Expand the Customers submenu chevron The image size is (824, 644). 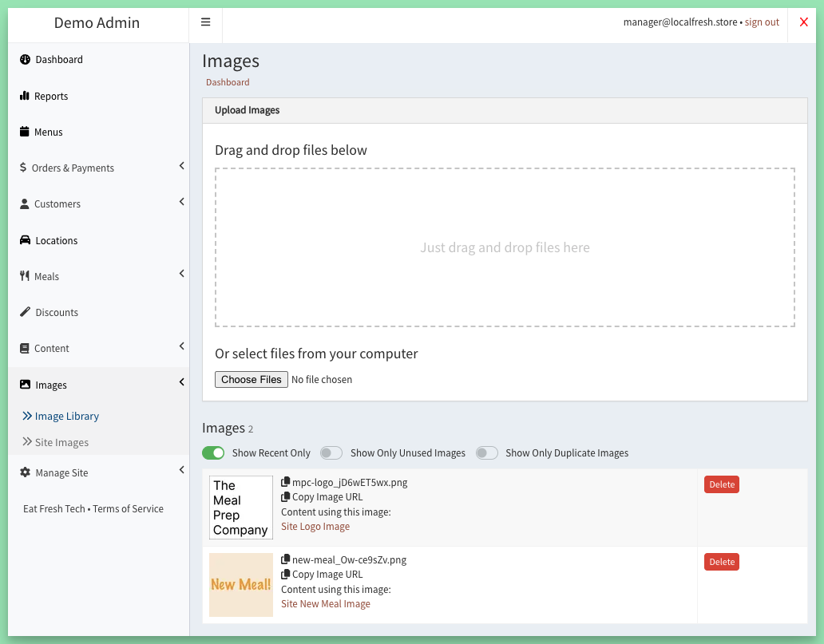[x=182, y=202]
